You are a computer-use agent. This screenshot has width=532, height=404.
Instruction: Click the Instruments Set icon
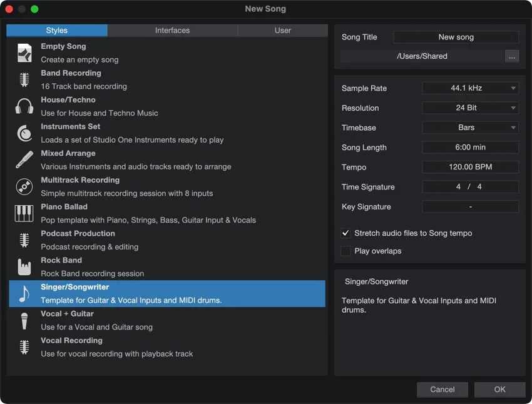[x=24, y=133]
